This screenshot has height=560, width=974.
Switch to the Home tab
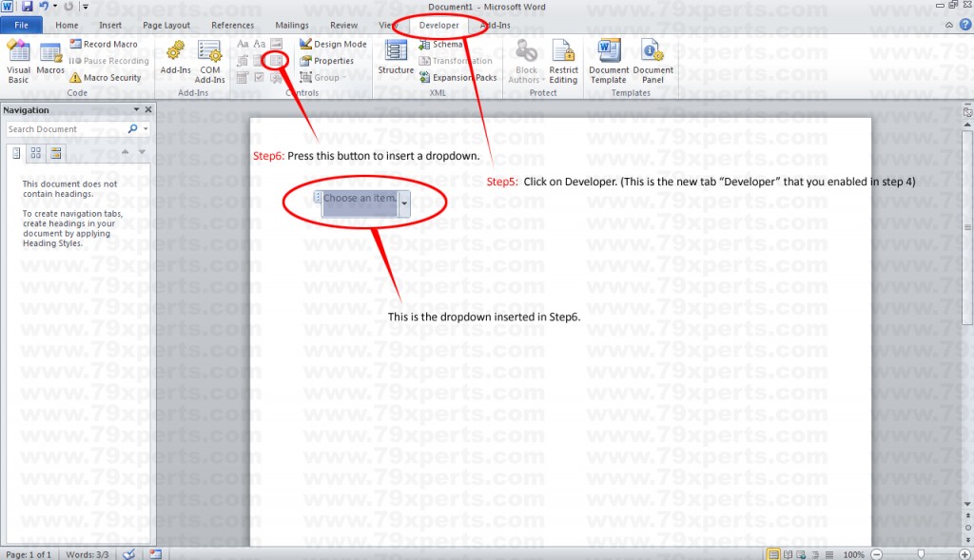[67, 26]
